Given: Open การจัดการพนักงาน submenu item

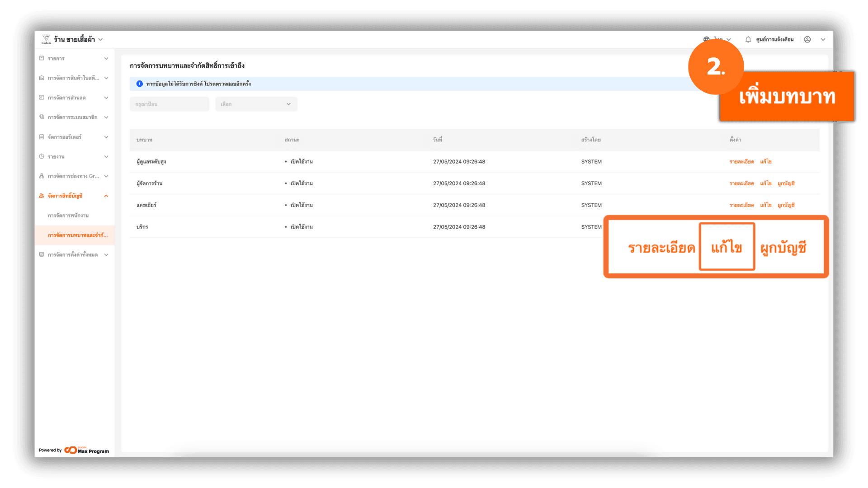Looking at the screenshot, I should [x=68, y=216].
